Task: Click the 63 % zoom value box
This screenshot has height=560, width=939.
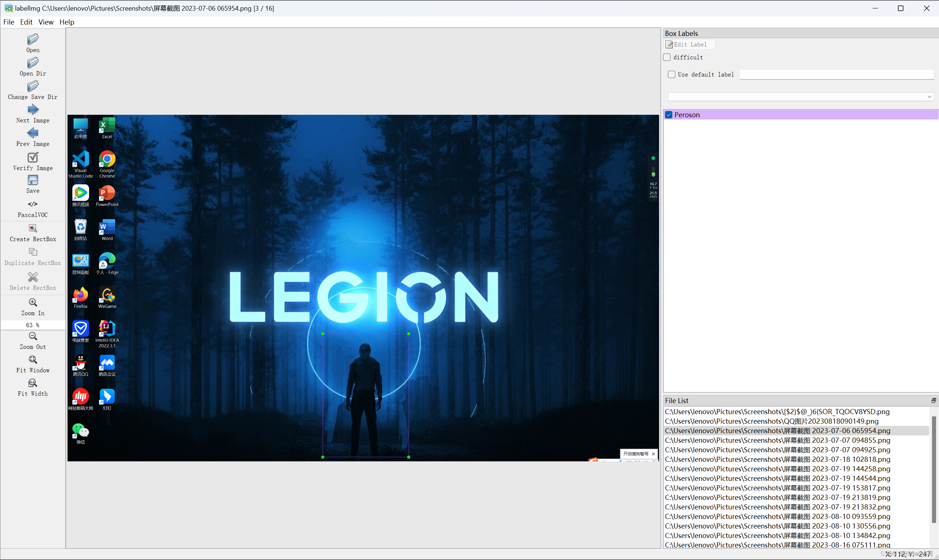Action: pos(33,325)
